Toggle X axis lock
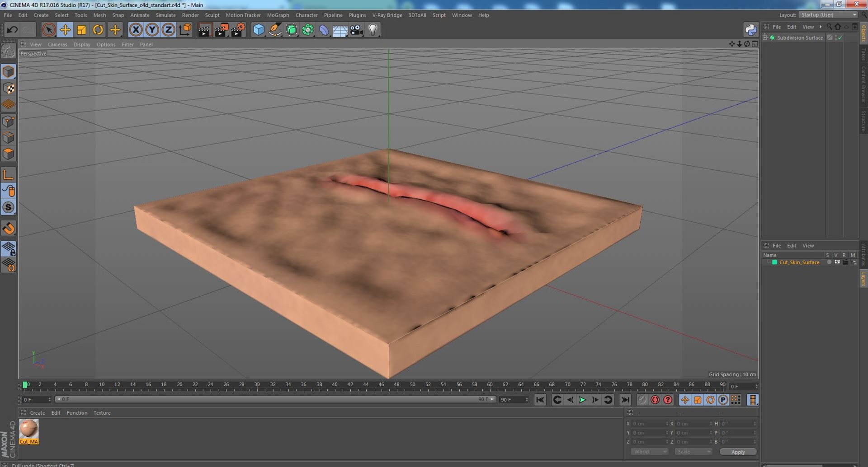The image size is (868, 467). [x=136, y=30]
